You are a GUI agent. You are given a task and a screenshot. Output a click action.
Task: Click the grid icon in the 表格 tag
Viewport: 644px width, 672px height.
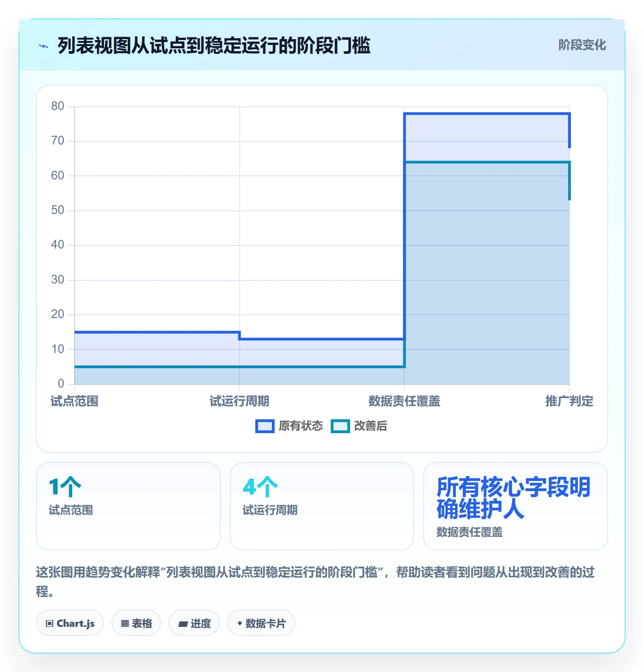click(x=125, y=624)
